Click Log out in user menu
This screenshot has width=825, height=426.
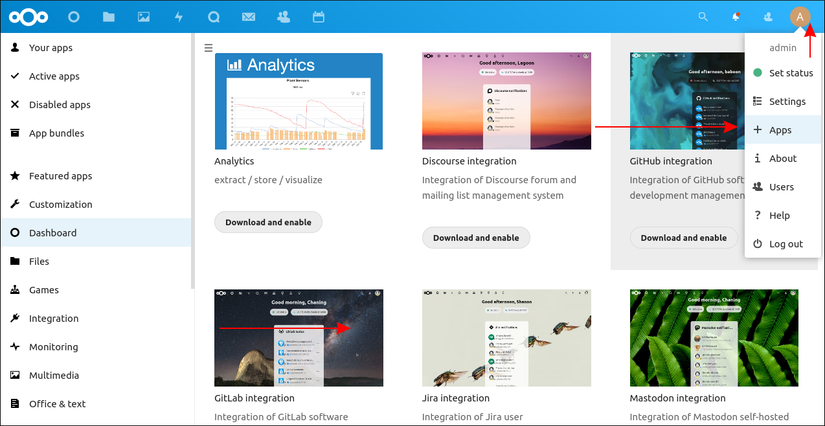783,244
